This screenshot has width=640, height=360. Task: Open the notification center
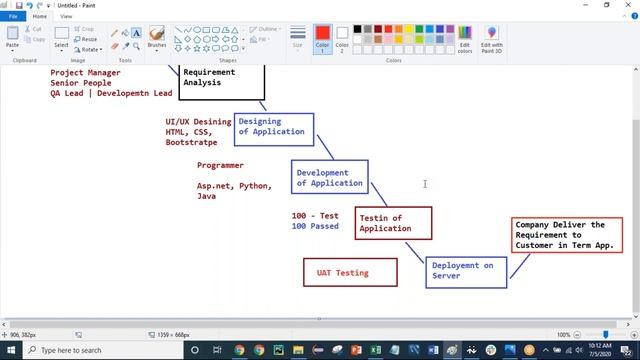626,350
